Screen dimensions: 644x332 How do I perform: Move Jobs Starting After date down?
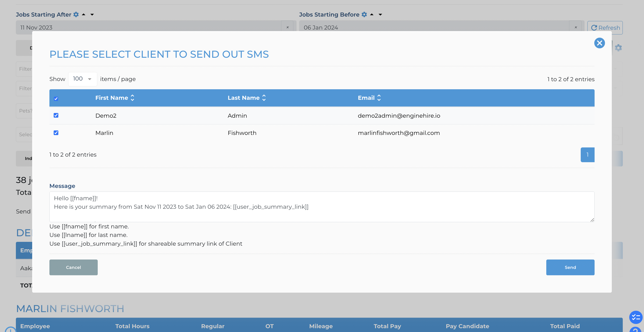point(92,15)
